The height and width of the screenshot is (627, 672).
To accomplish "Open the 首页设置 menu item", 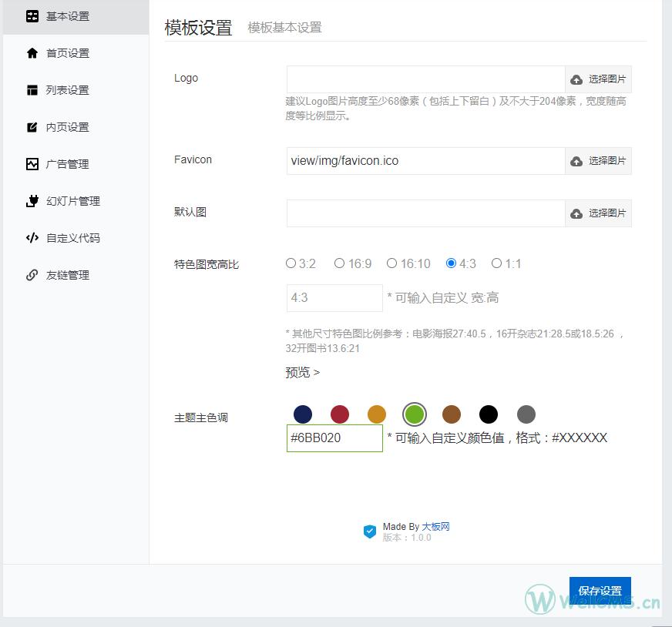I will point(76,53).
